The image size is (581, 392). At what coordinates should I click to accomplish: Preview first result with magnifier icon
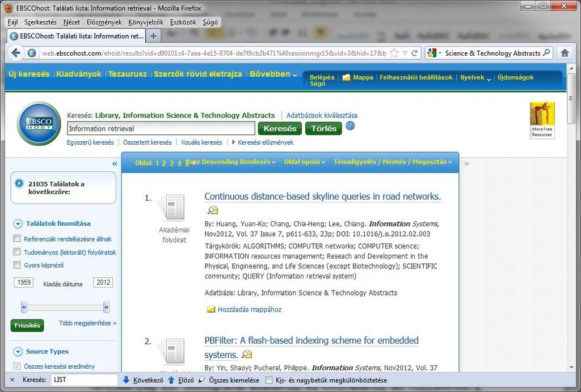pyautogui.click(x=212, y=210)
